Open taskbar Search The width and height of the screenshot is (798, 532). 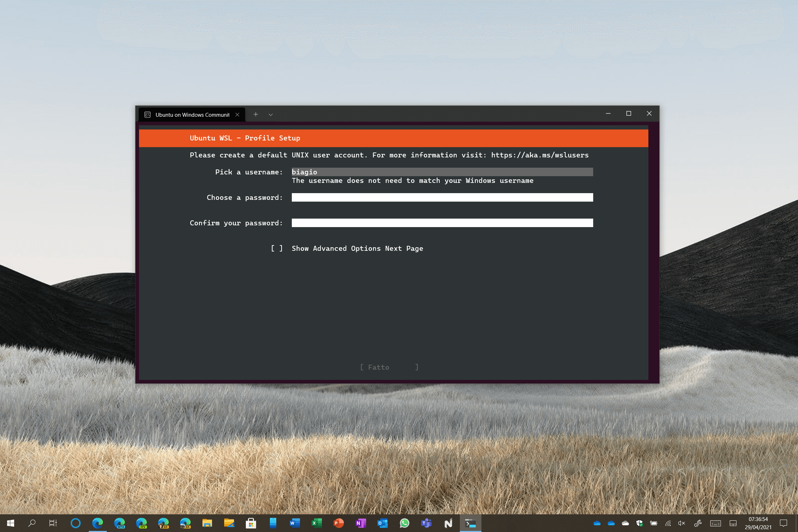tap(32, 523)
